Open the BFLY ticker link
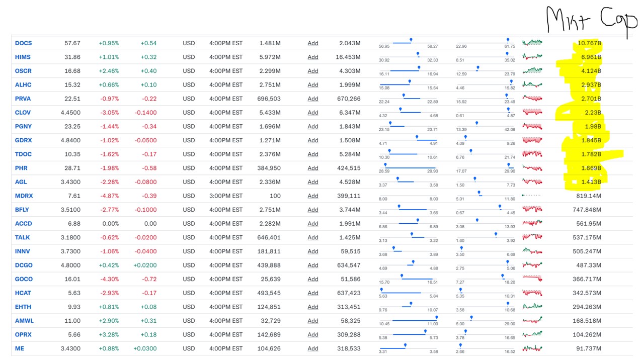The image size is (644, 362). [x=22, y=210]
